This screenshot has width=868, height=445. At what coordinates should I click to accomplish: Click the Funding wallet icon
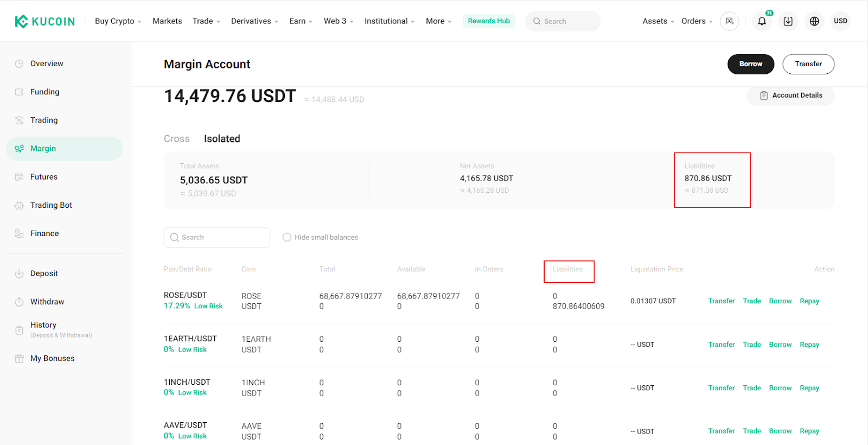(x=20, y=92)
